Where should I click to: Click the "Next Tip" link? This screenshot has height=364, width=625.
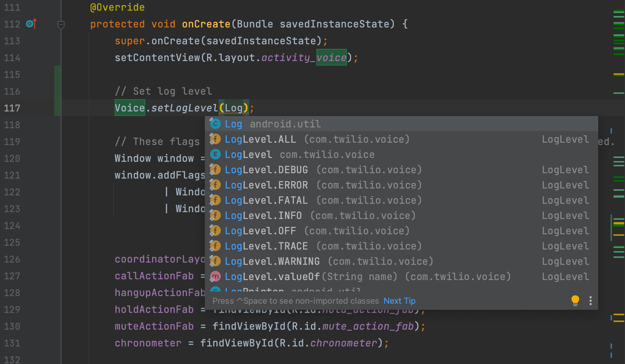399,300
